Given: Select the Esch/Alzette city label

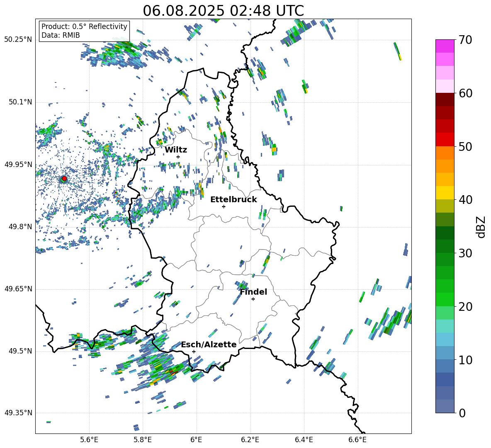Looking at the screenshot, I should (x=209, y=344).
